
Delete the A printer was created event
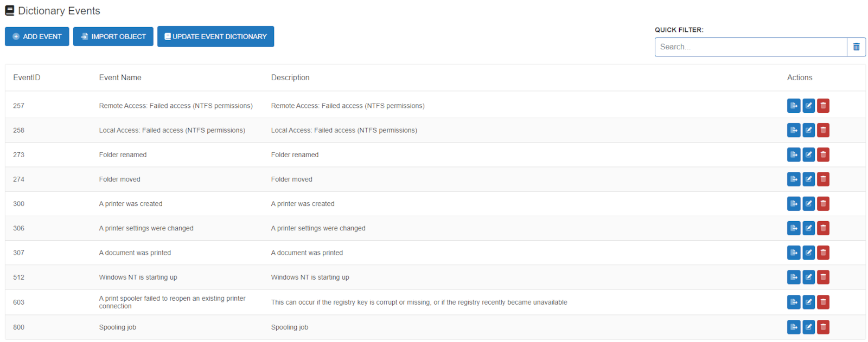[x=823, y=203]
